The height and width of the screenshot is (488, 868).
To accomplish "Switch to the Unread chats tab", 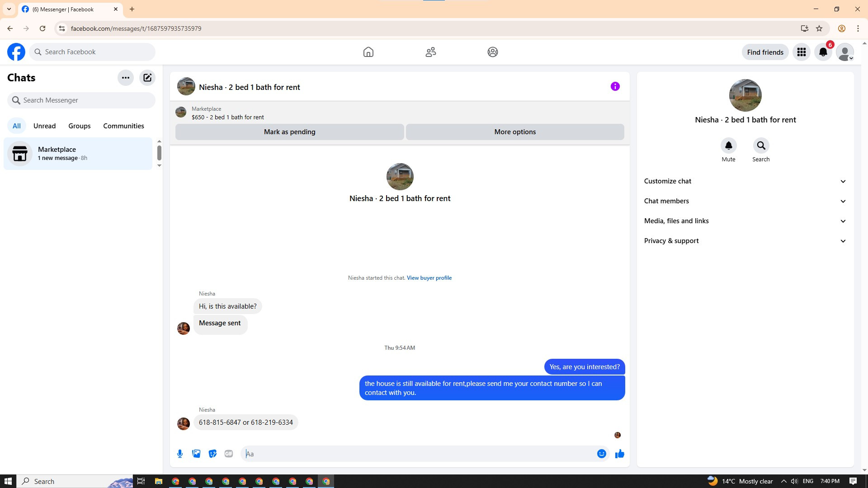I will click(44, 126).
